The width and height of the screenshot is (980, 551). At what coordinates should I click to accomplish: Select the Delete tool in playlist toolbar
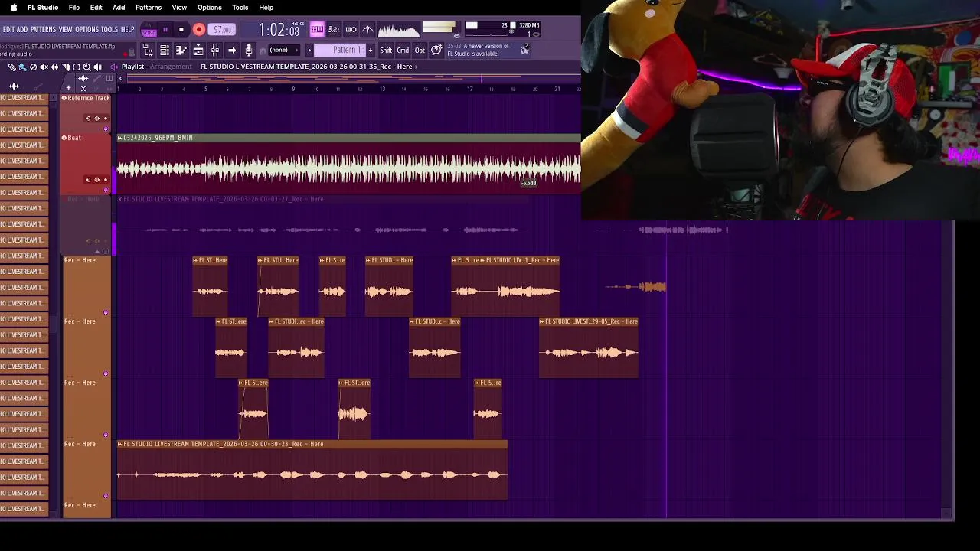pyautogui.click(x=33, y=67)
